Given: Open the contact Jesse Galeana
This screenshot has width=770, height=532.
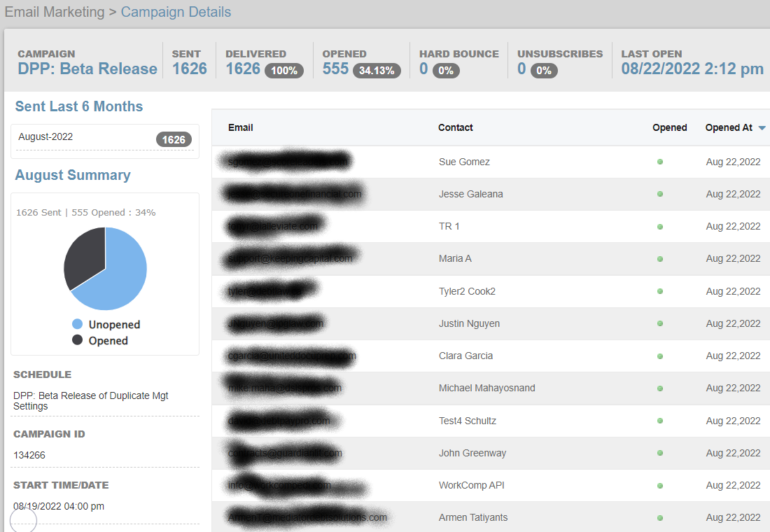Looking at the screenshot, I should coord(470,194).
